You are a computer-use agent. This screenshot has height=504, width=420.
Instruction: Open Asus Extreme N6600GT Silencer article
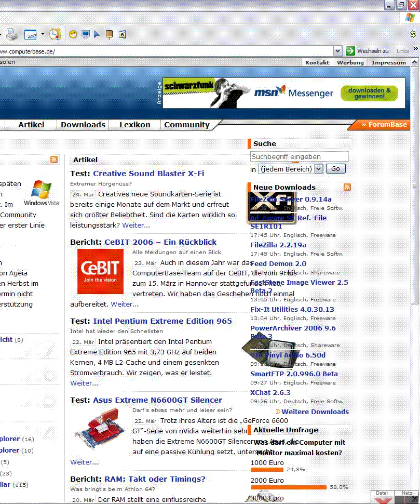pyautogui.click(x=158, y=400)
